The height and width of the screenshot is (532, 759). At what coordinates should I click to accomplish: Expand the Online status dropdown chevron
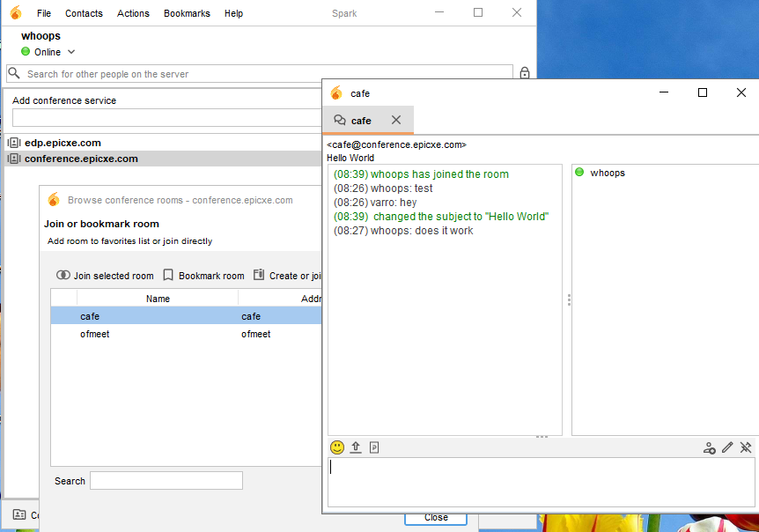(x=71, y=52)
